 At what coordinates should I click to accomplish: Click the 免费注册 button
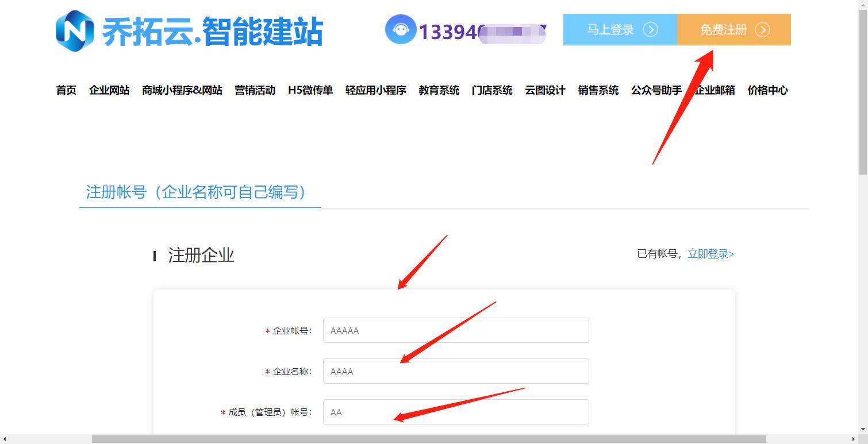[734, 29]
